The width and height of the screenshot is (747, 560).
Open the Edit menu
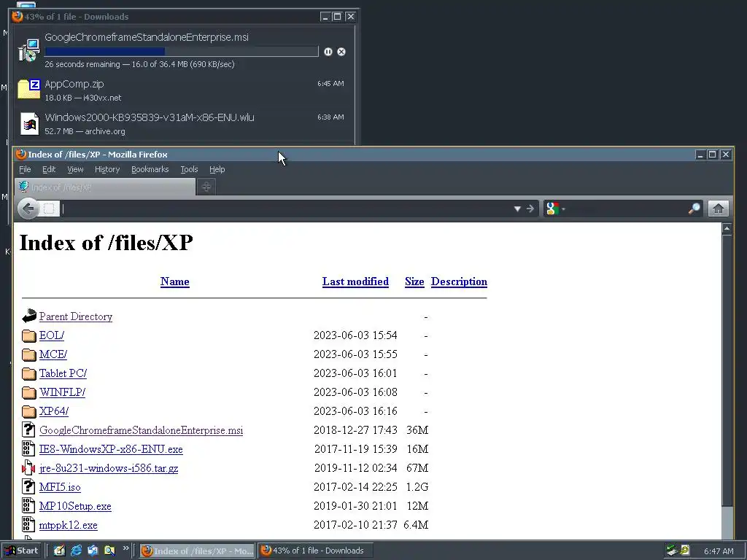49,169
